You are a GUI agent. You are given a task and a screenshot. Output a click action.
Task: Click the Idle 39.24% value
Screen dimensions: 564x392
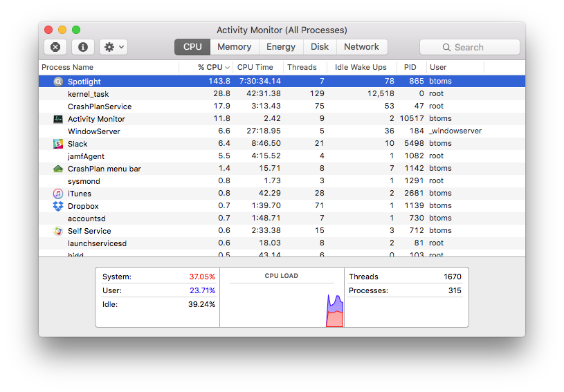pyautogui.click(x=201, y=304)
